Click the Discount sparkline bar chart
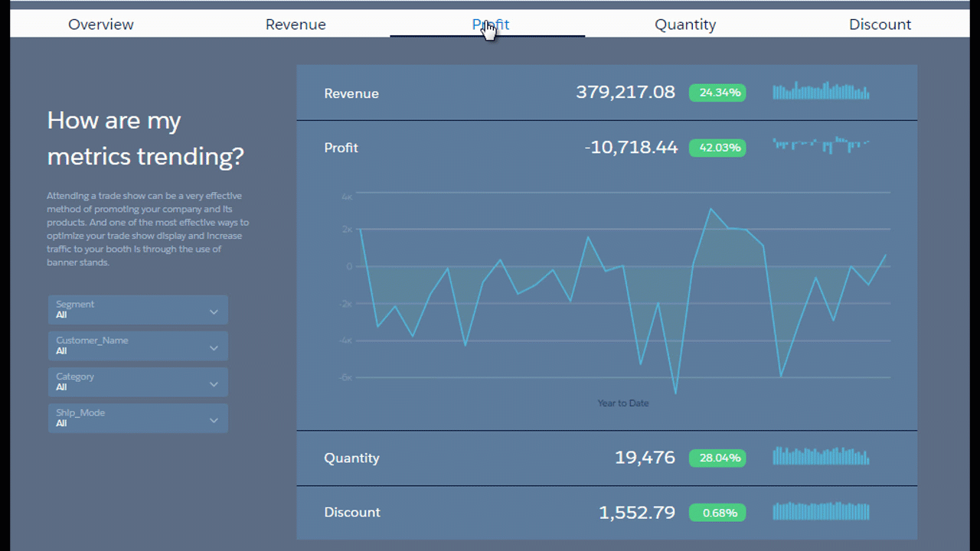This screenshot has width=980, height=551. [x=821, y=511]
